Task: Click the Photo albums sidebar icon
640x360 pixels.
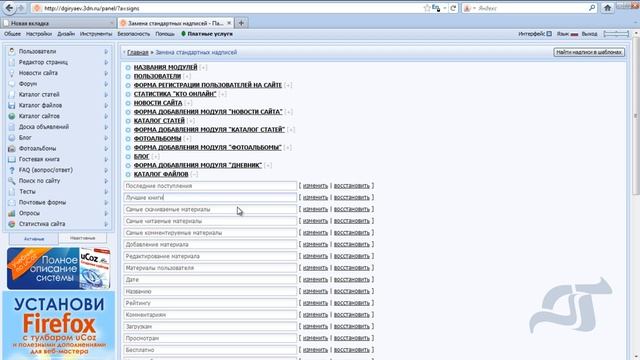Action: click(x=12, y=149)
